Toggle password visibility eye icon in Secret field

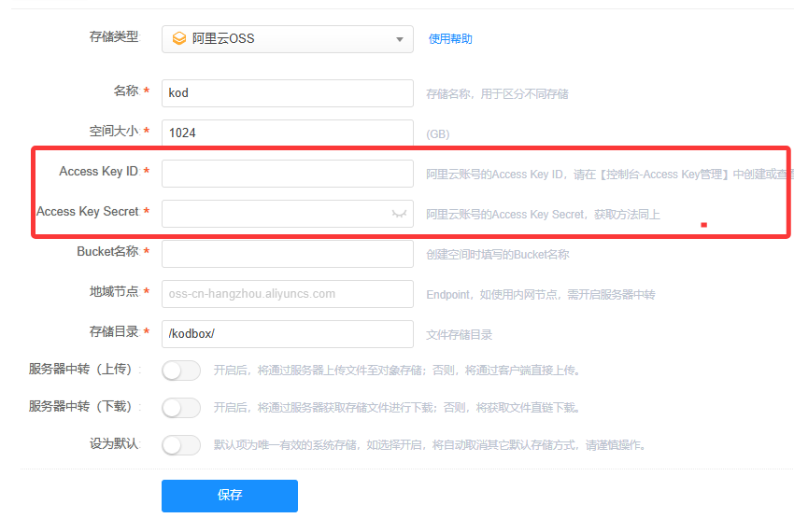(x=399, y=214)
